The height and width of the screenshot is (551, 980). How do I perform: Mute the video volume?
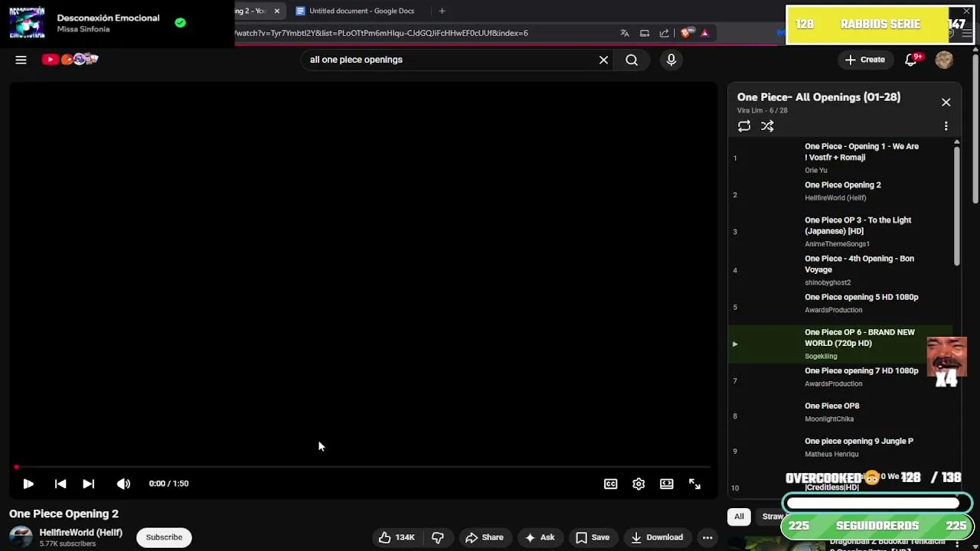(x=123, y=484)
